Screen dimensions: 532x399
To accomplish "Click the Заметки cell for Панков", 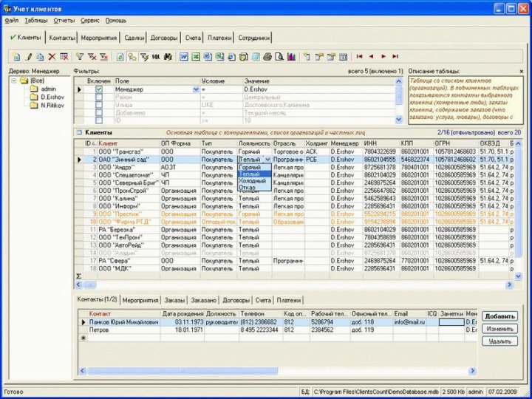I will point(451,322).
